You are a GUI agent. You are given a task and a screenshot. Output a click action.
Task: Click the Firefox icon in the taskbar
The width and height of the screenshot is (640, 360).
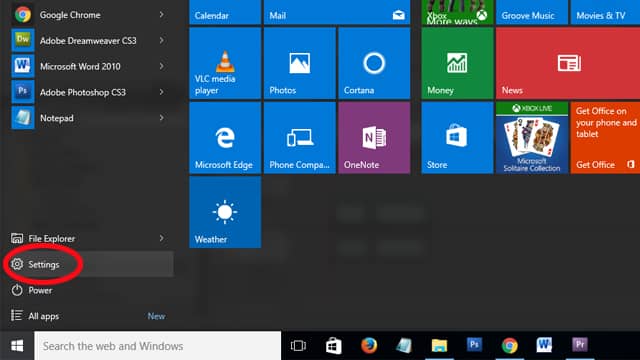pyautogui.click(x=369, y=346)
